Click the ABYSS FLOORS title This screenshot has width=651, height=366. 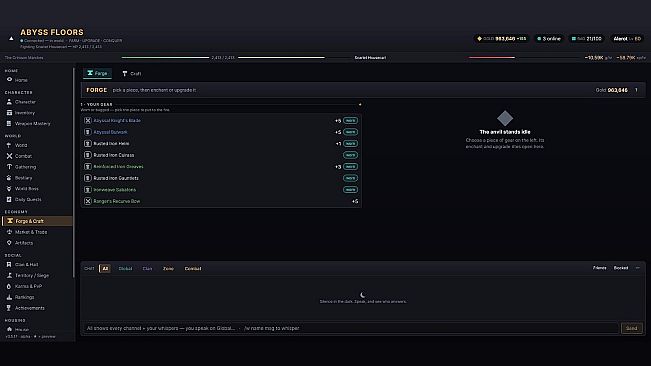click(x=52, y=32)
